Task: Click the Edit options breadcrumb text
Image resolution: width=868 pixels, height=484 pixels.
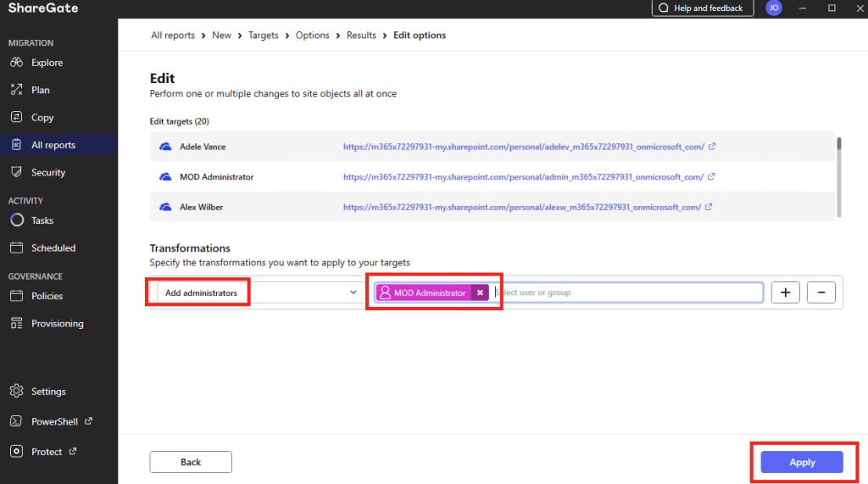Action: (x=420, y=35)
